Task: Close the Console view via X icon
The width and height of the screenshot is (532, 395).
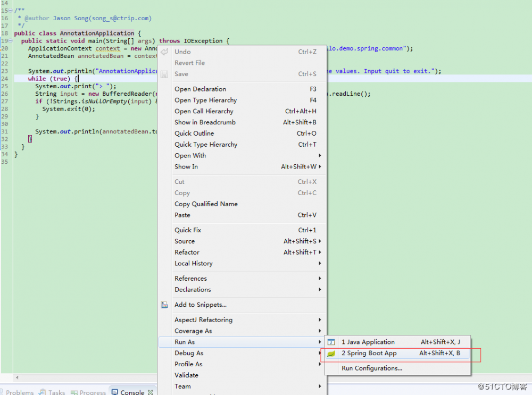Action: pyautogui.click(x=151, y=392)
